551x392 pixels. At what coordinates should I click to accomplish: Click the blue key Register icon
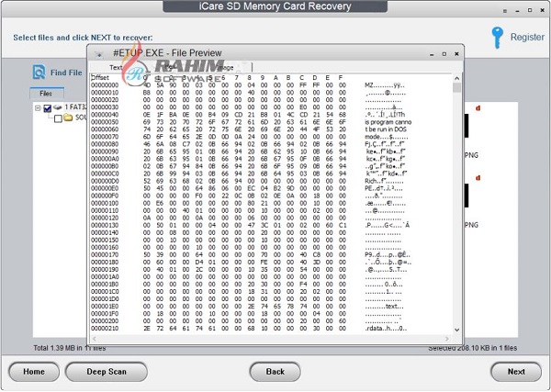pos(497,38)
